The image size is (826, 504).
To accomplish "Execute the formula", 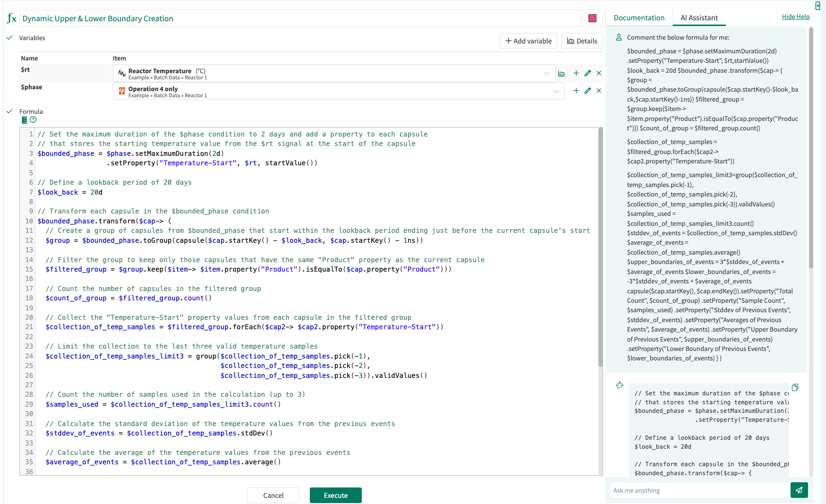I will point(335,495).
